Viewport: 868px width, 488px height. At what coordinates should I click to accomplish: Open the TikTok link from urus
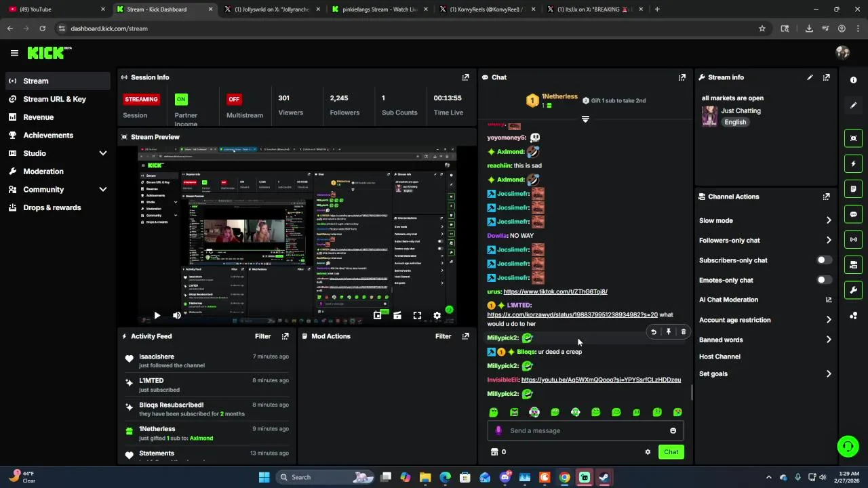[x=555, y=291]
